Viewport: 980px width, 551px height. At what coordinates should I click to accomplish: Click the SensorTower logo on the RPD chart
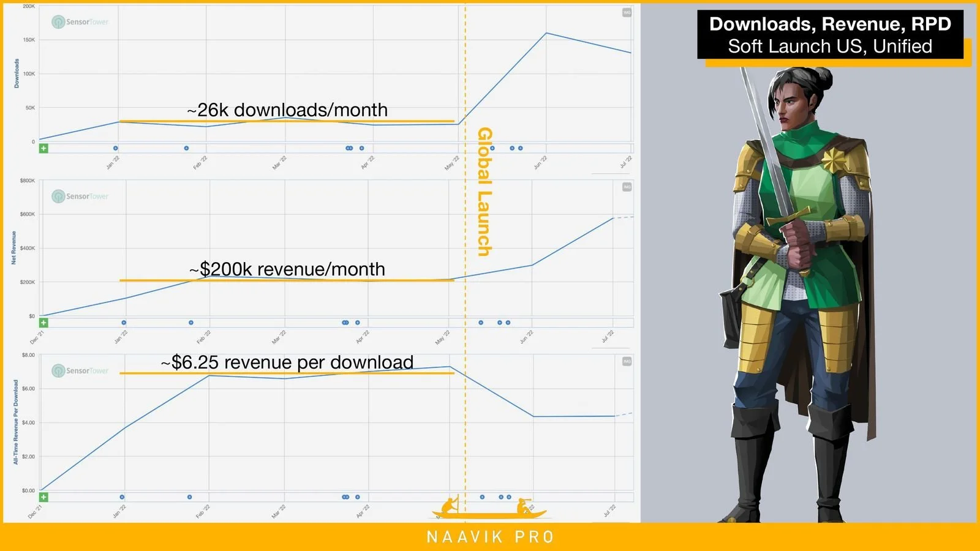(80, 370)
